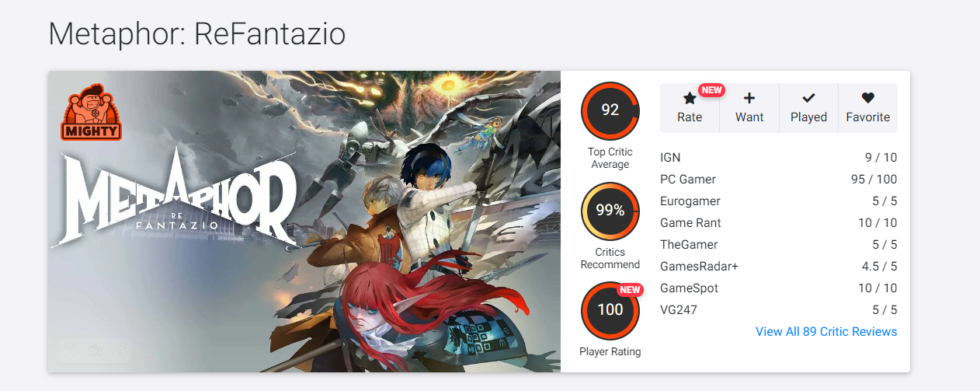The image size is (980, 391).
Task: Click View All 89 Critic Reviews
Action: coord(825,332)
